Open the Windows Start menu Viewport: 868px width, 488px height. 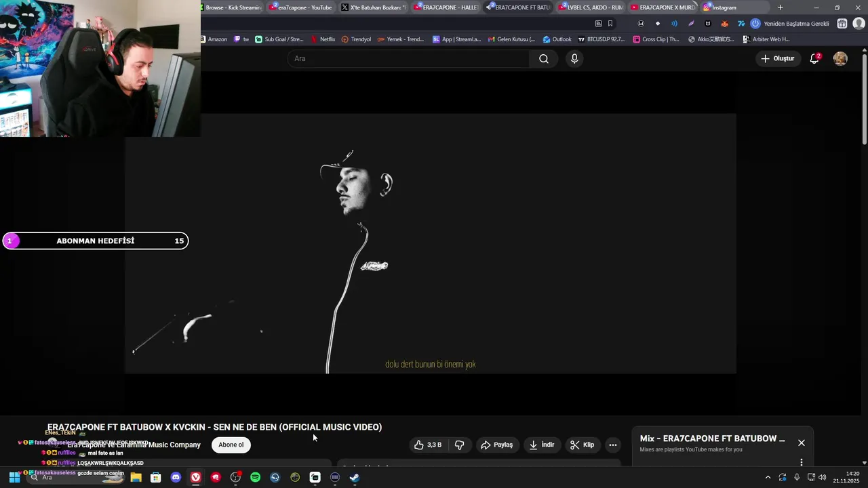(14, 478)
